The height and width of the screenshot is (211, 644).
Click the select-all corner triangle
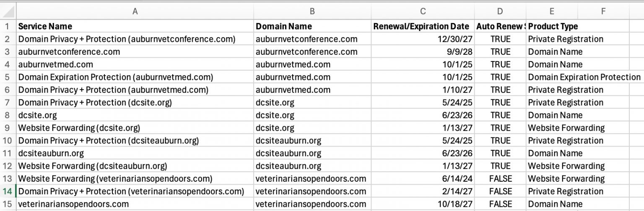[x=8, y=11]
